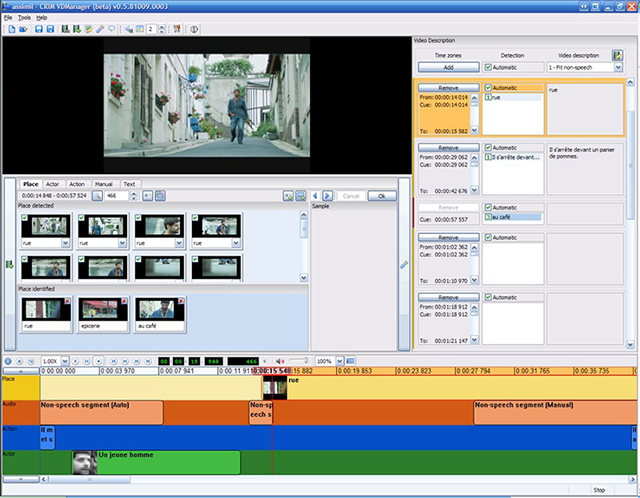The height and width of the screenshot is (498, 640).
Task: Click the film strip icon on left divider
Action: click(x=10, y=265)
